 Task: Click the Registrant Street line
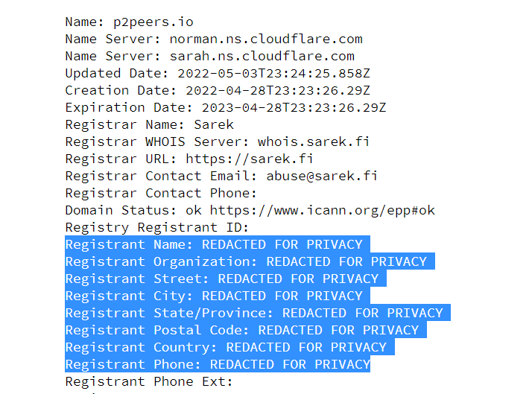pyautogui.click(x=222, y=279)
